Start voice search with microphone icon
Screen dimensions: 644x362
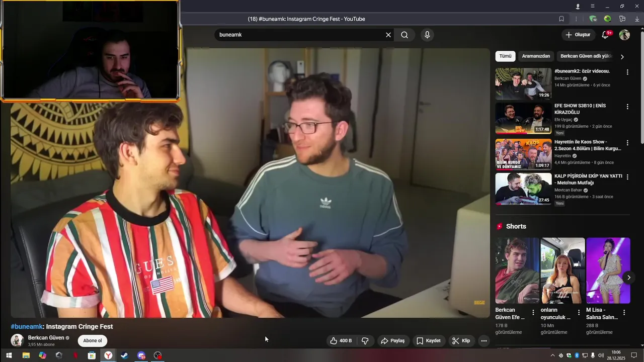427,35
